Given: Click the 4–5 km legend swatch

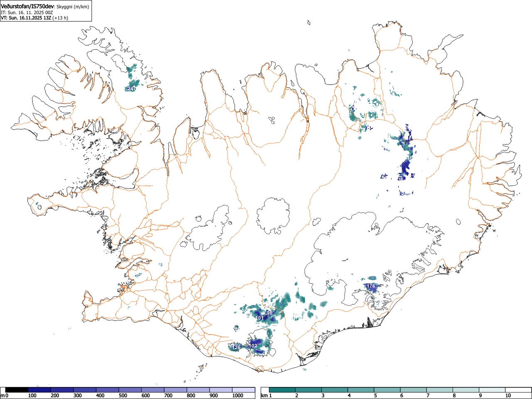Looking at the screenshot, I should pos(361,390).
